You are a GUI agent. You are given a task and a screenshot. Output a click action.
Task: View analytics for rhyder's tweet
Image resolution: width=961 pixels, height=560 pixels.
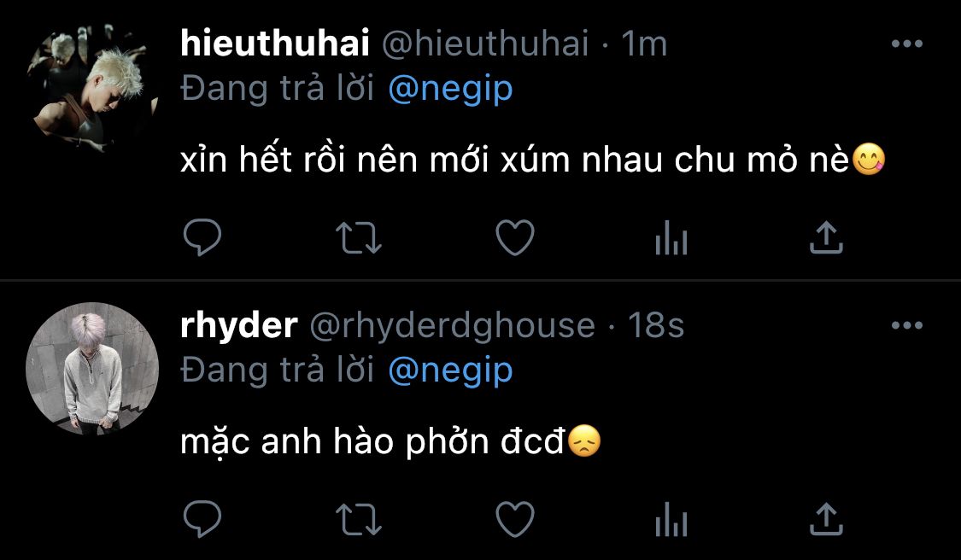[671, 519]
